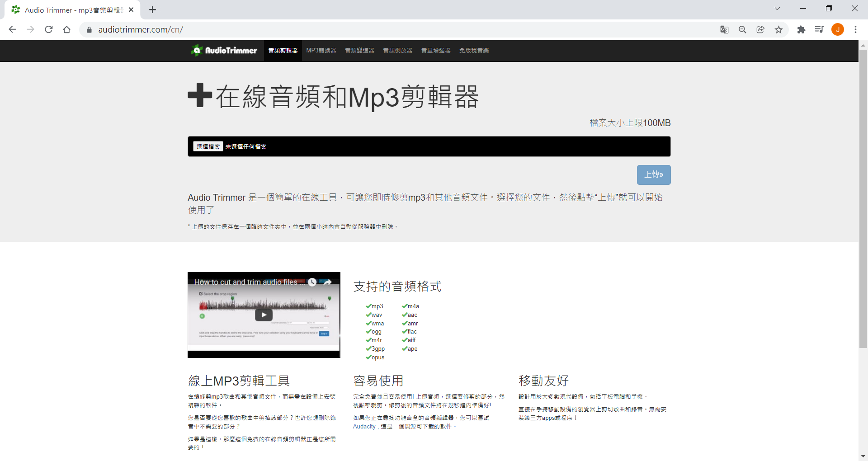868x461 pixels.
Task: Open the browser home page
Action: 67,29
